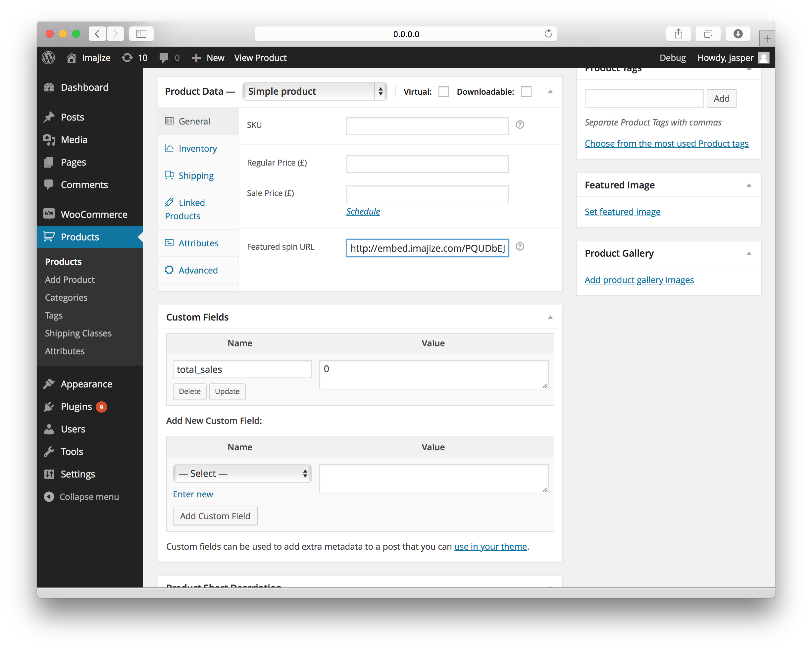Collapse the Custom Fields panel
The height and width of the screenshot is (651, 812).
(x=550, y=318)
